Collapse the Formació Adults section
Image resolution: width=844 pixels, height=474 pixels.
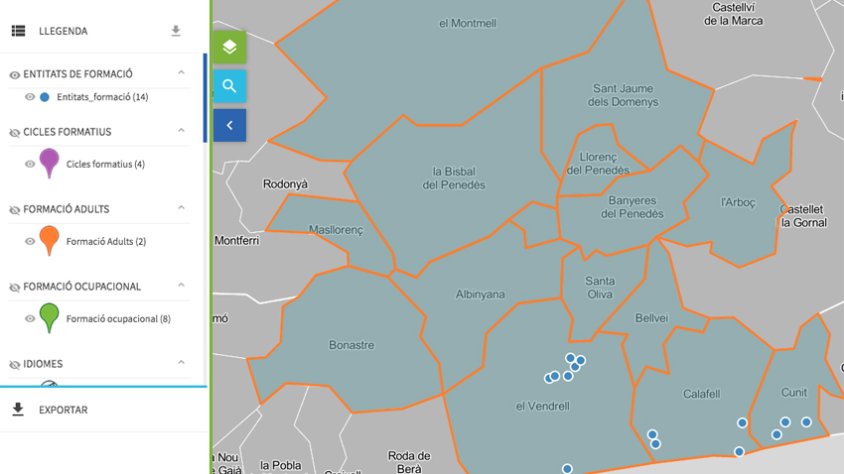click(x=181, y=208)
